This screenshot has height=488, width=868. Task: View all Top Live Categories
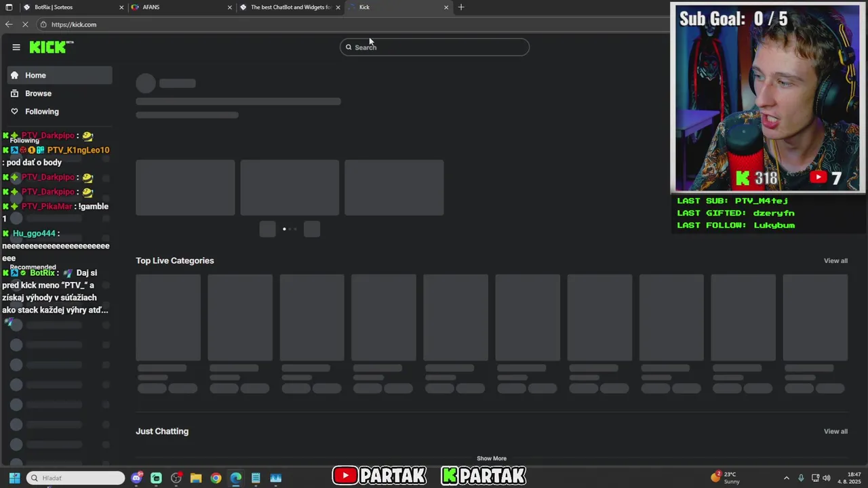pyautogui.click(x=835, y=261)
